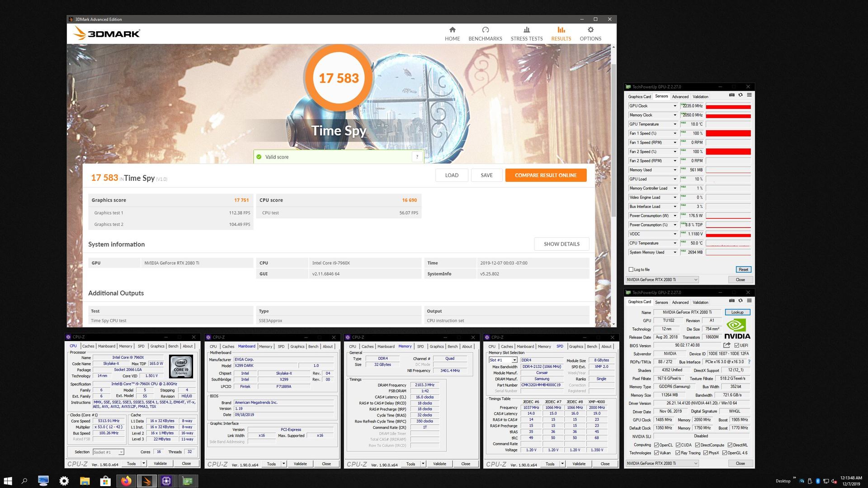Viewport: 868px width, 488px height.
Task: Open the Advanced tab in lower GPU-Z
Action: point(680,302)
